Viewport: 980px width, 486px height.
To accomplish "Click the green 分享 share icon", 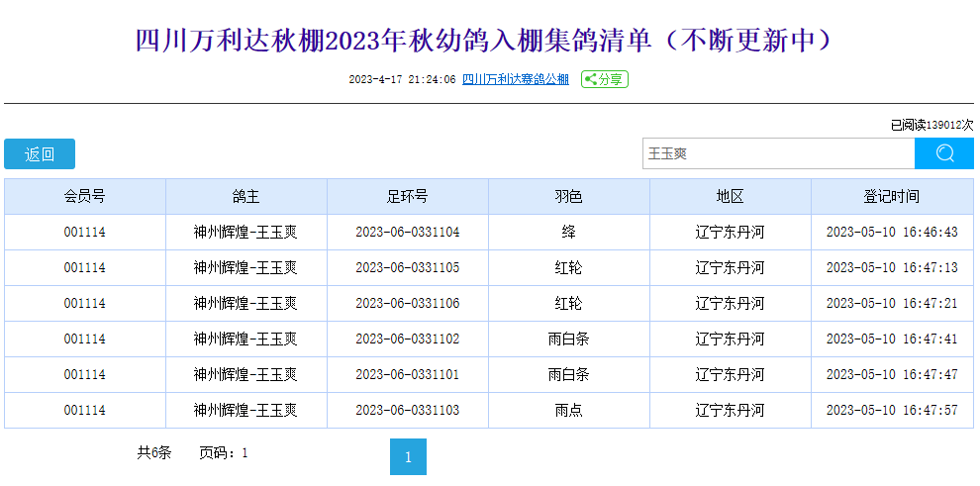I will [x=604, y=79].
